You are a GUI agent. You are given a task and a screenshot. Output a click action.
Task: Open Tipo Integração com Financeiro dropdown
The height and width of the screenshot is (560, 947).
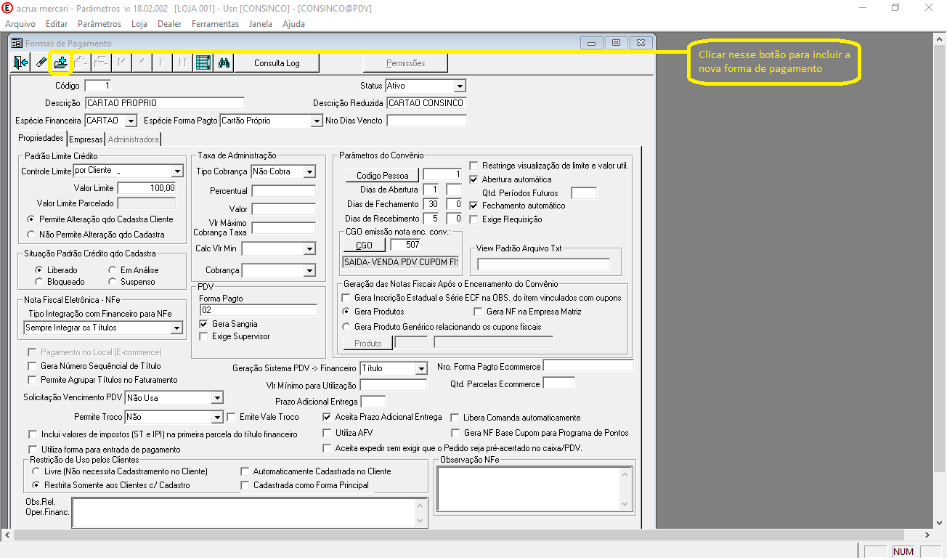coord(176,328)
